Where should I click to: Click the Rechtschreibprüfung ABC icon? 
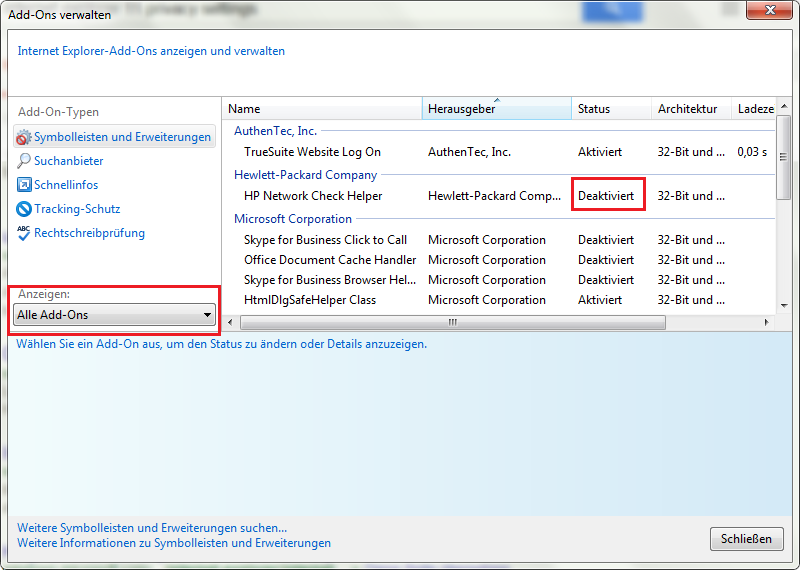[x=25, y=233]
